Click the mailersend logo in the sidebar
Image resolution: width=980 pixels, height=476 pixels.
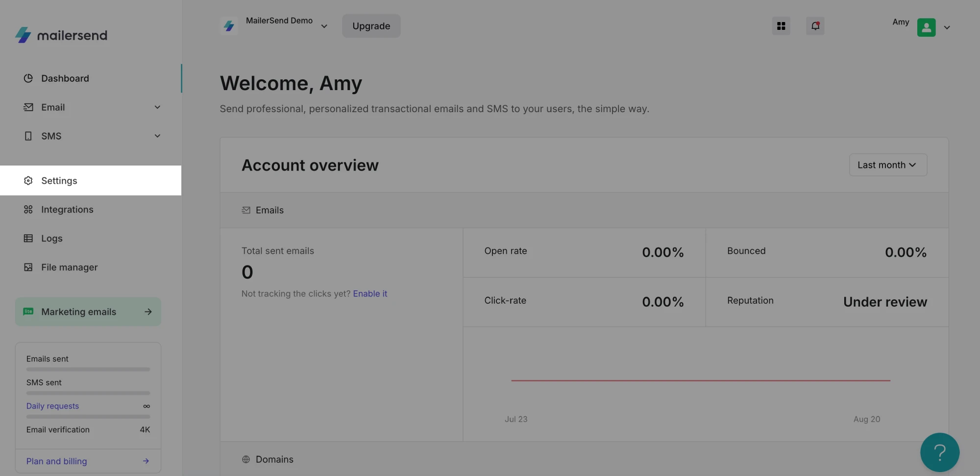click(61, 35)
